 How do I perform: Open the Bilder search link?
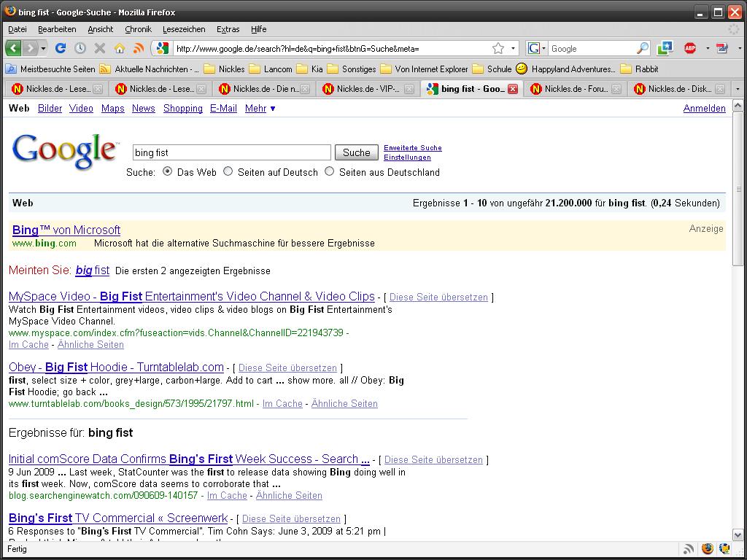pyautogui.click(x=50, y=109)
